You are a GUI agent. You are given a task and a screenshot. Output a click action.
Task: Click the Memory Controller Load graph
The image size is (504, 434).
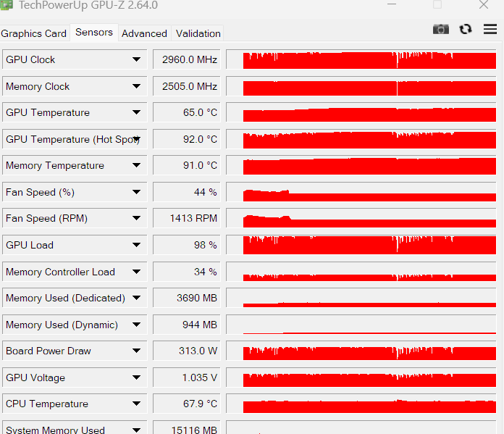click(361, 272)
